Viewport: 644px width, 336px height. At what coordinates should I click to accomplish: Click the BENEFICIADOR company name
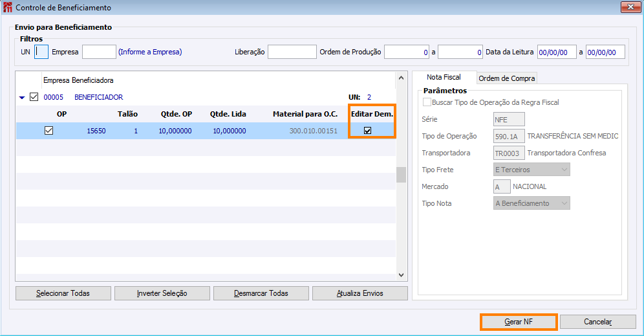pyautogui.click(x=98, y=97)
